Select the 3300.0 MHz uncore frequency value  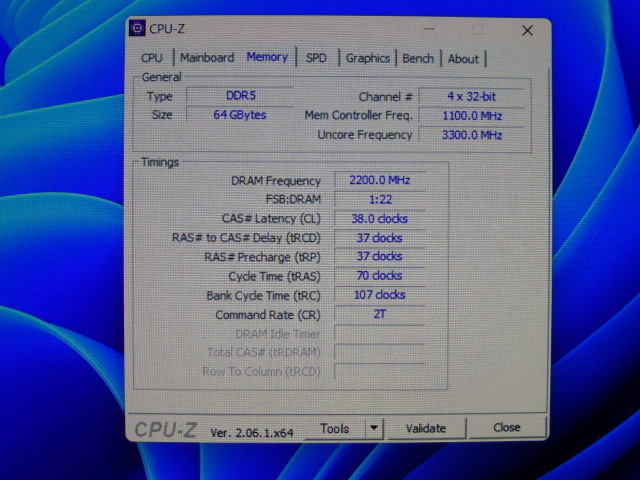click(472, 135)
